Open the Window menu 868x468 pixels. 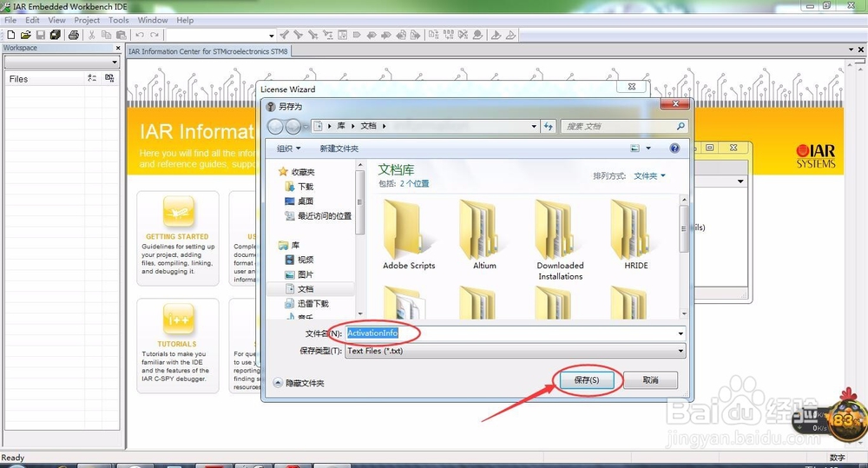(152, 20)
